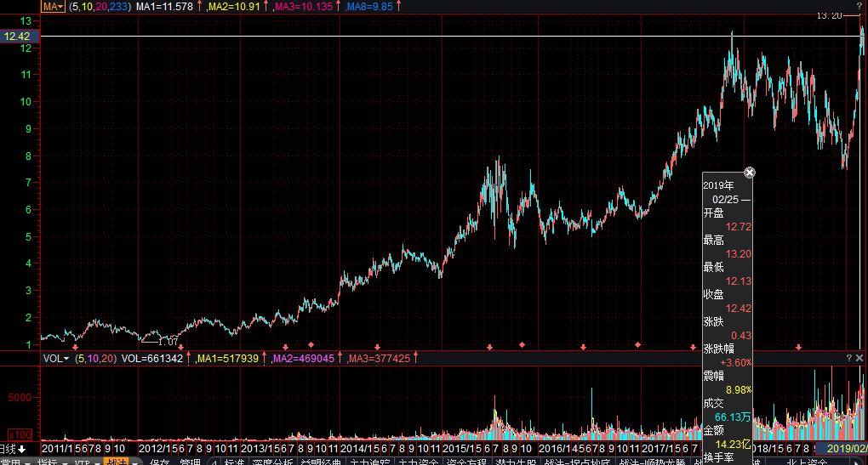Close the VOL indicator panel

coord(859,358)
